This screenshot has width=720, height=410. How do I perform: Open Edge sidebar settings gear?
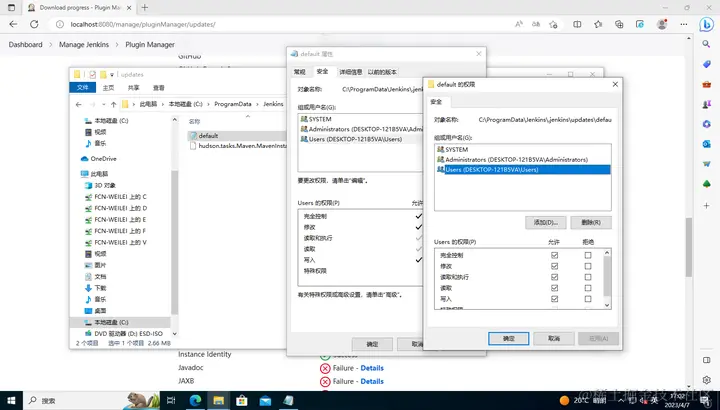(x=706, y=380)
